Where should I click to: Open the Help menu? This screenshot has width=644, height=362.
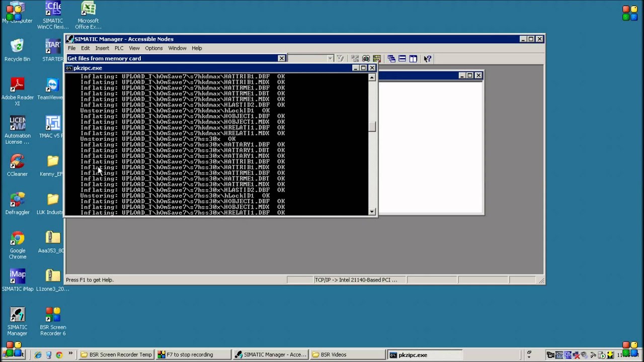pyautogui.click(x=197, y=48)
